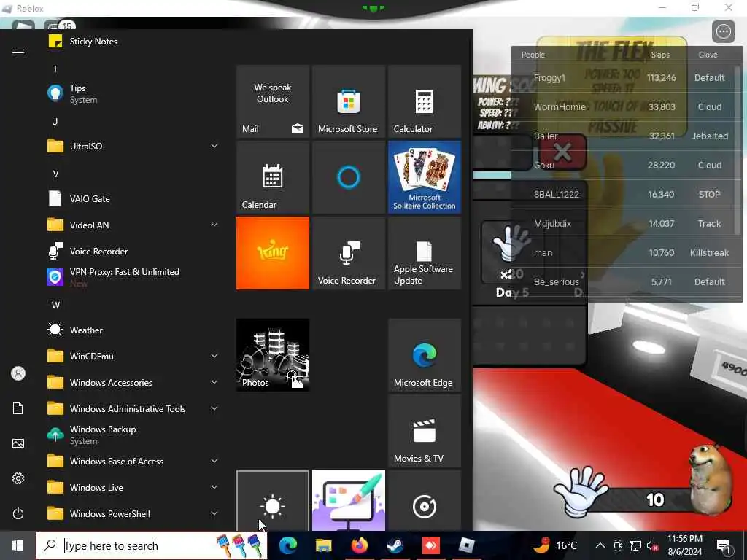Jump to letter T section header
Image resolution: width=747 pixels, height=560 pixels.
point(55,69)
